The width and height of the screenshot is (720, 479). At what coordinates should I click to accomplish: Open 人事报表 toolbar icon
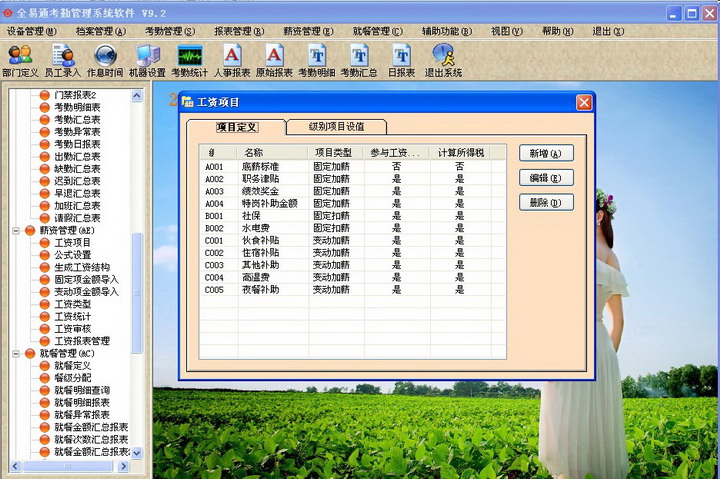(x=232, y=61)
